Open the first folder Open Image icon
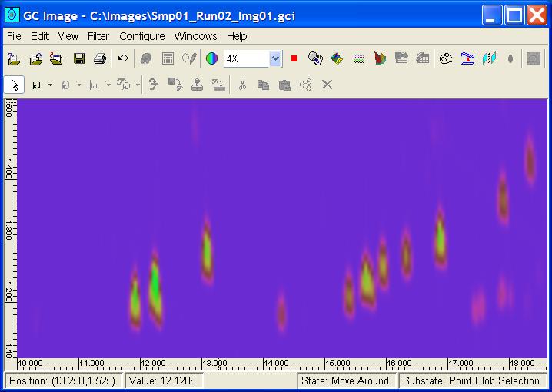 14,58
